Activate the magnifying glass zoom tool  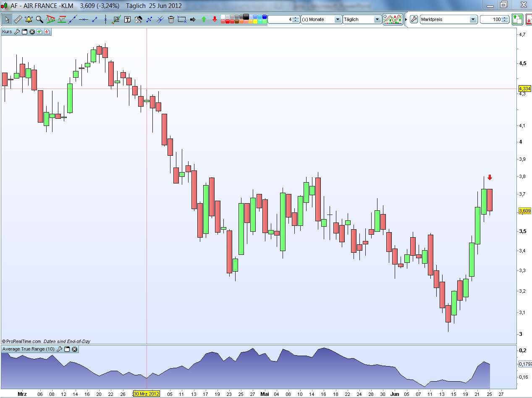coord(39,19)
